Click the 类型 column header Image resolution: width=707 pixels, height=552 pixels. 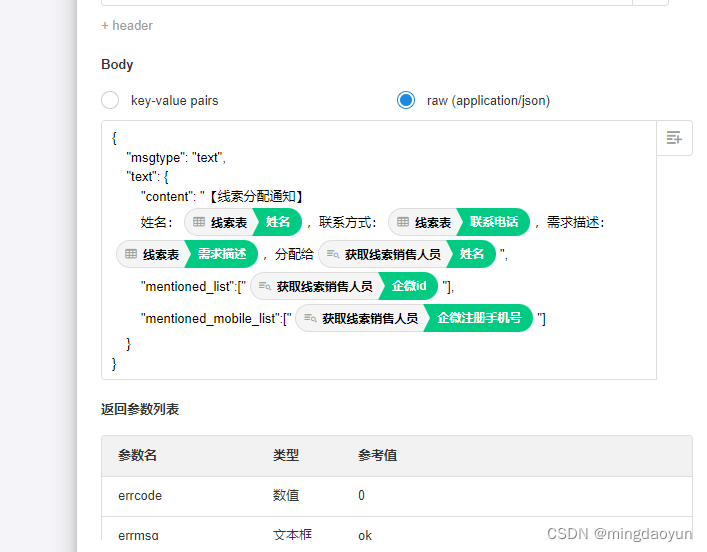pyautogui.click(x=286, y=455)
